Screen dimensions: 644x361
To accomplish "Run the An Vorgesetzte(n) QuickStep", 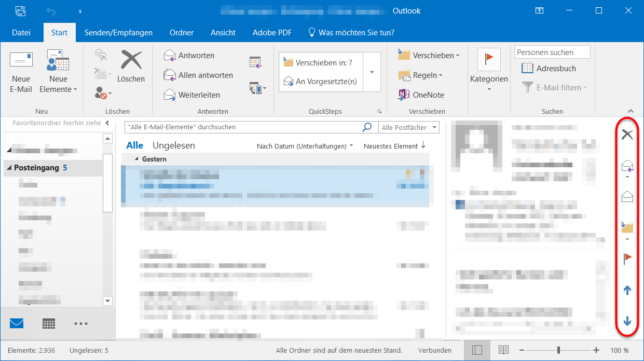I will [x=326, y=81].
